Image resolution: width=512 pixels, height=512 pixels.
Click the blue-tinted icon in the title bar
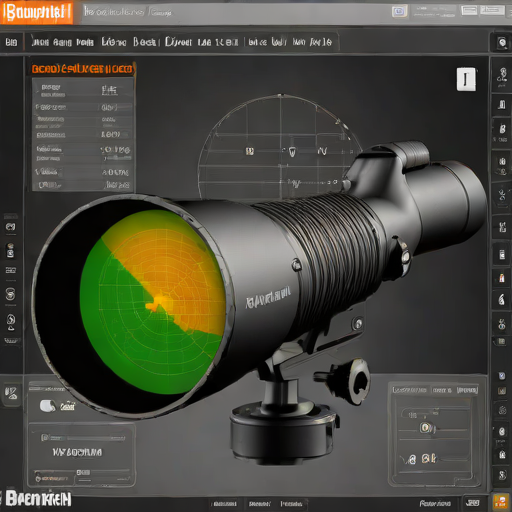(x=399, y=12)
